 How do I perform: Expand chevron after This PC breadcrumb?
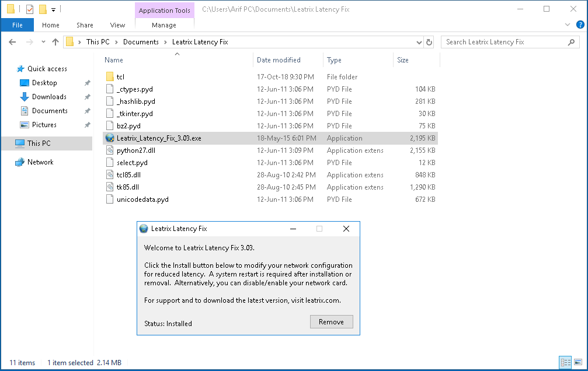(116, 43)
